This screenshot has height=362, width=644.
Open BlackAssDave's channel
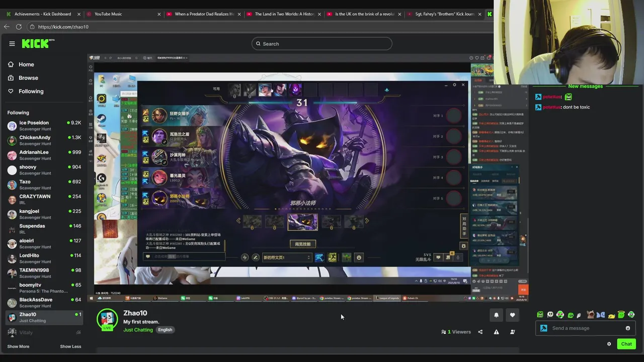pyautogui.click(x=44, y=303)
